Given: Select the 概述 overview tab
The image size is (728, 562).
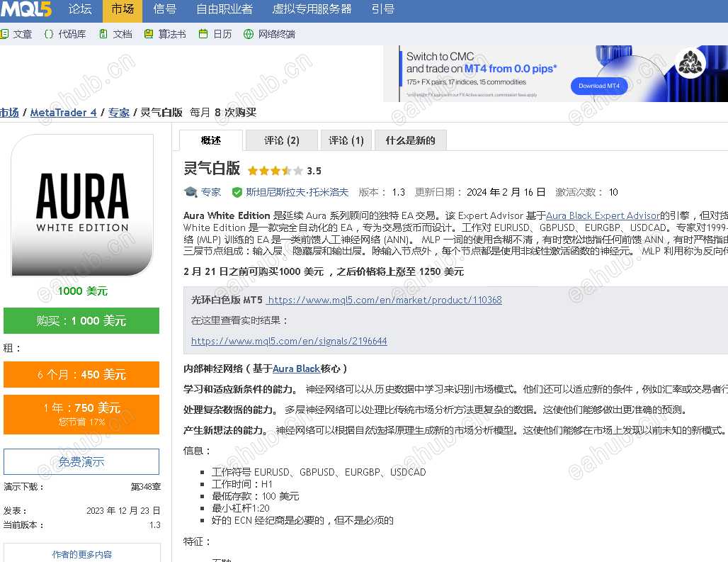Looking at the screenshot, I should point(211,140).
